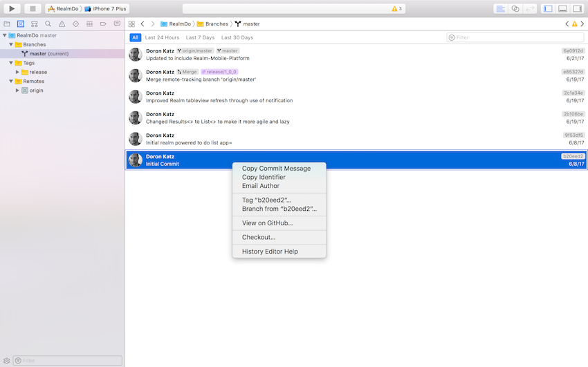Image resolution: width=588 pixels, height=367 pixels.
Task: Collapse the RealmDo master tree root
Action: [x=5, y=35]
